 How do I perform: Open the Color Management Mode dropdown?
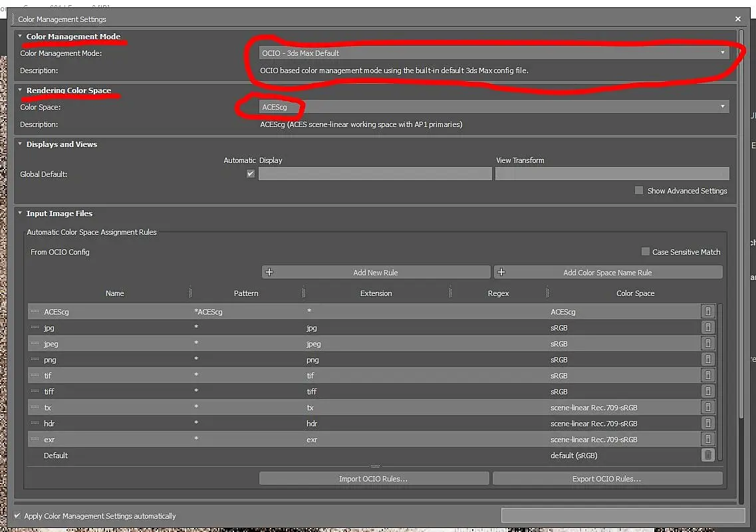pyautogui.click(x=494, y=53)
